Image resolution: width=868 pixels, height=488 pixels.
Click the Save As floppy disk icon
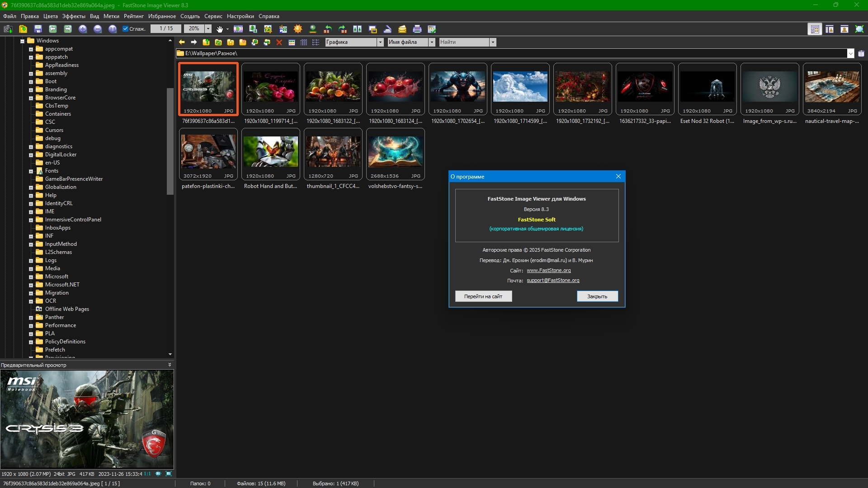(38, 29)
